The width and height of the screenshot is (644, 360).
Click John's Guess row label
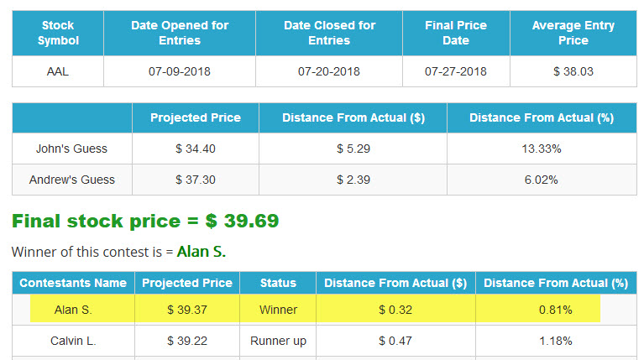click(72, 149)
